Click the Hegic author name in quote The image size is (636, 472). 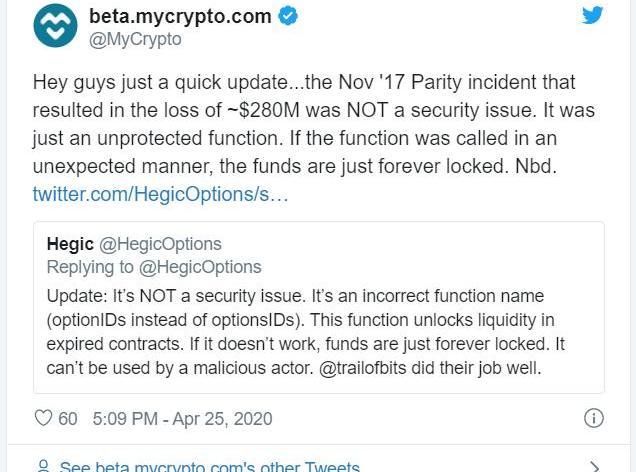(70, 244)
